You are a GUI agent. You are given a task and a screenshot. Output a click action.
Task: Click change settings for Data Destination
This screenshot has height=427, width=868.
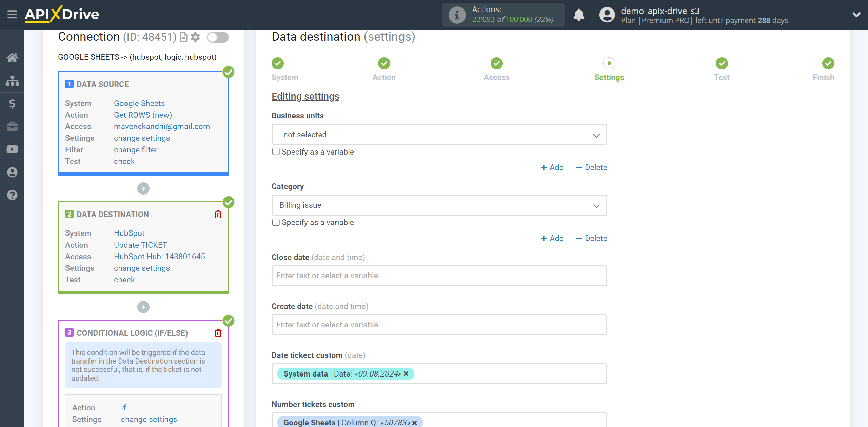(141, 268)
